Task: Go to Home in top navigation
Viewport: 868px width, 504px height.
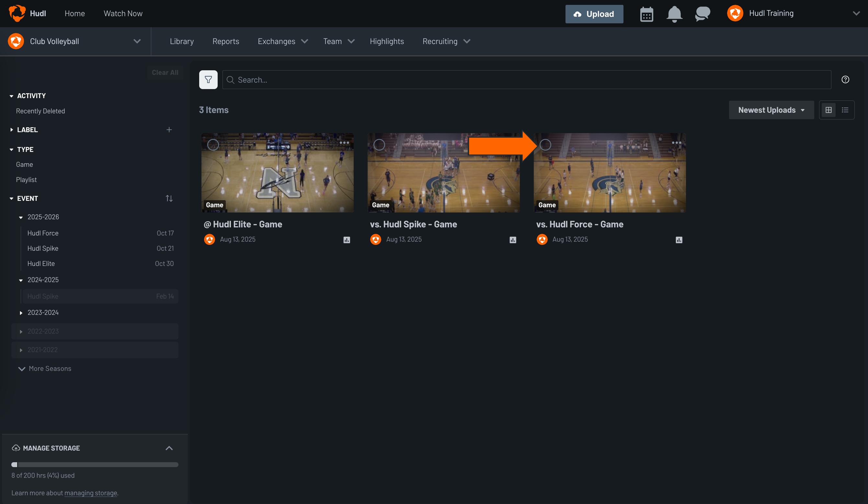Action: click(x=75, y=13)
